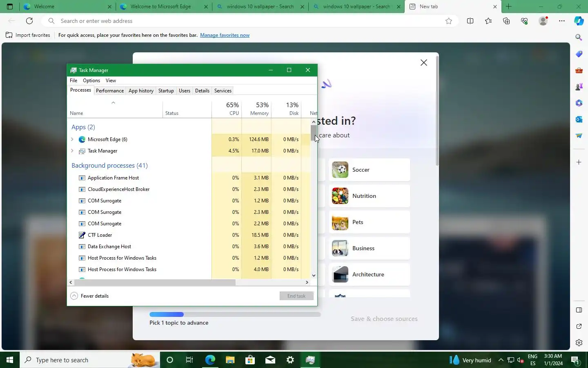Select the Business topic card
The width and height of the screenshot is (588, 368).
370,248
